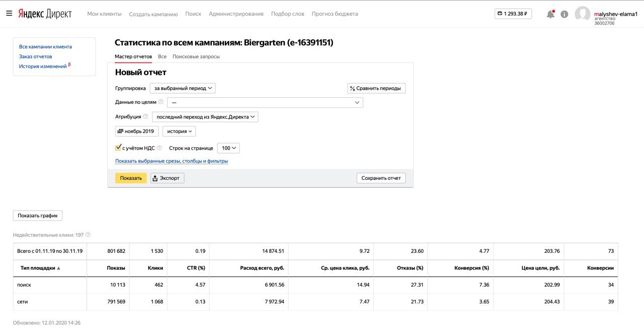
Task: Change rows per page dropdown
Action: 228,148
